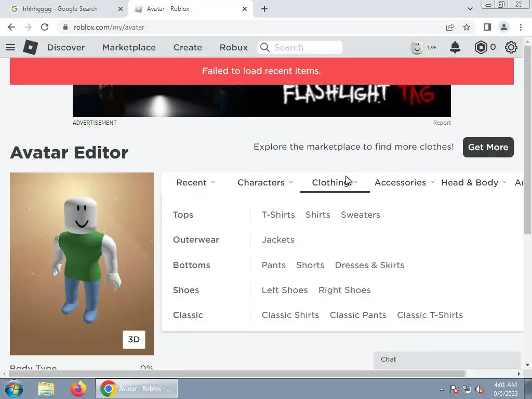Image resolution: width=532 pixels, height=399 pixels.
Task: Click the browser forward arrow
Action: point(28,27)
